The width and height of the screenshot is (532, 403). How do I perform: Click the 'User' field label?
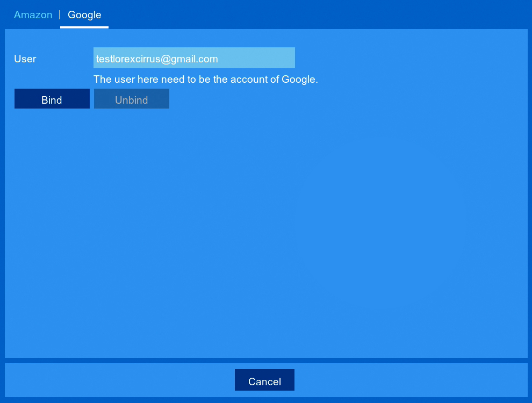pyautogui.click(x=25, y=59)
